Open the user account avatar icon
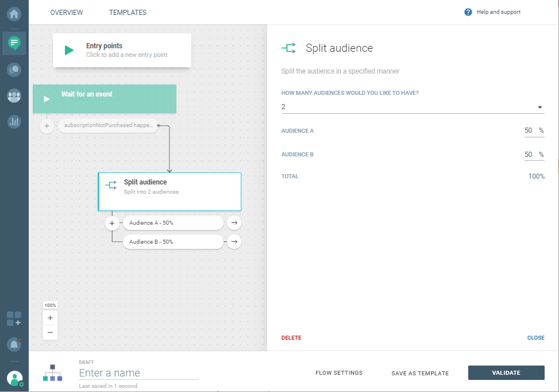 [14, 378]
